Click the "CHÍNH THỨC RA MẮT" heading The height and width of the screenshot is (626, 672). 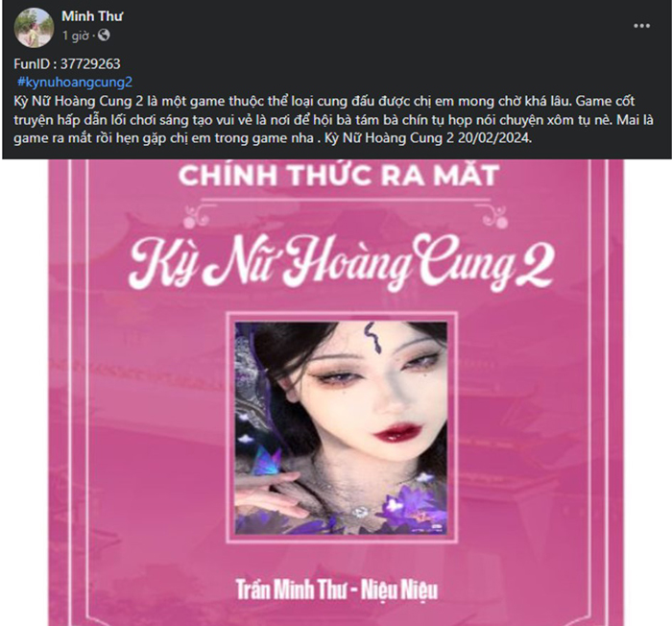pyautogui.click(x=339, y=176)
